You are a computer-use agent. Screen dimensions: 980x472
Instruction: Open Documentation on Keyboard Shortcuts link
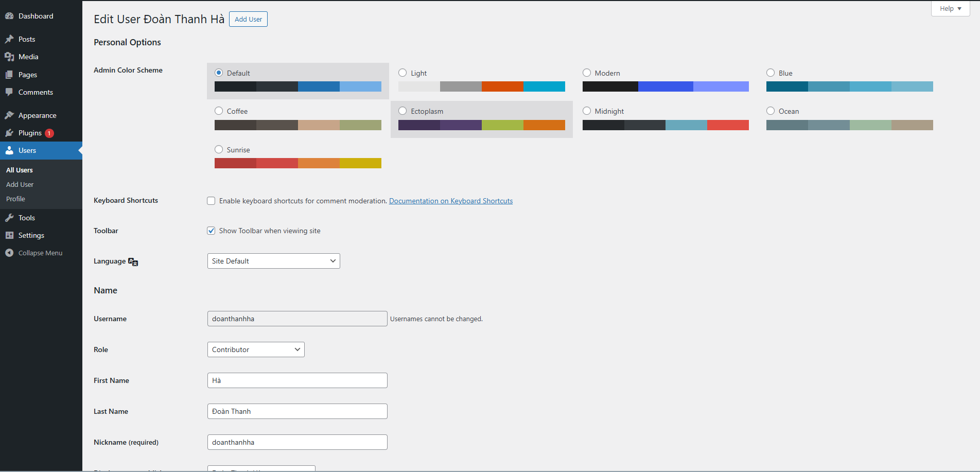pos(451,201)
